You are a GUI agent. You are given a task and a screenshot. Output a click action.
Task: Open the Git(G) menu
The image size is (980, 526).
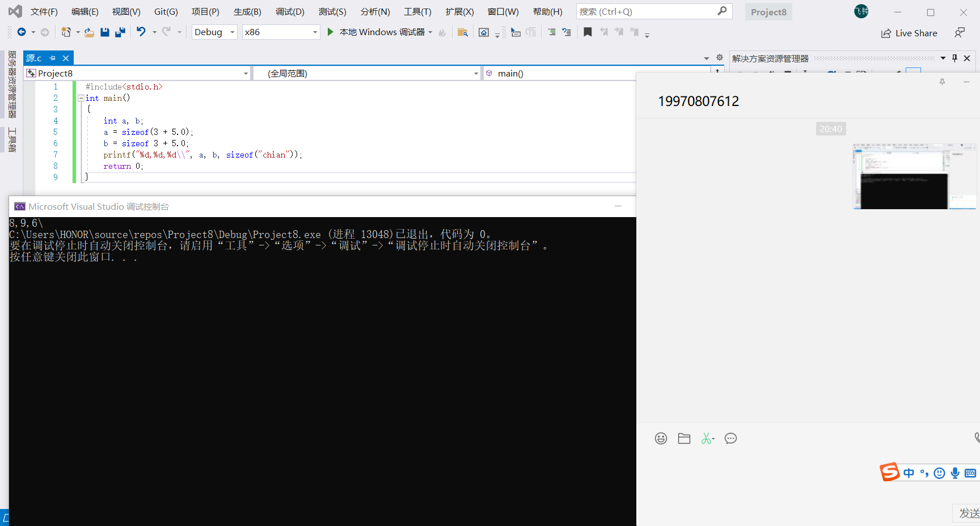click(166, 11)
